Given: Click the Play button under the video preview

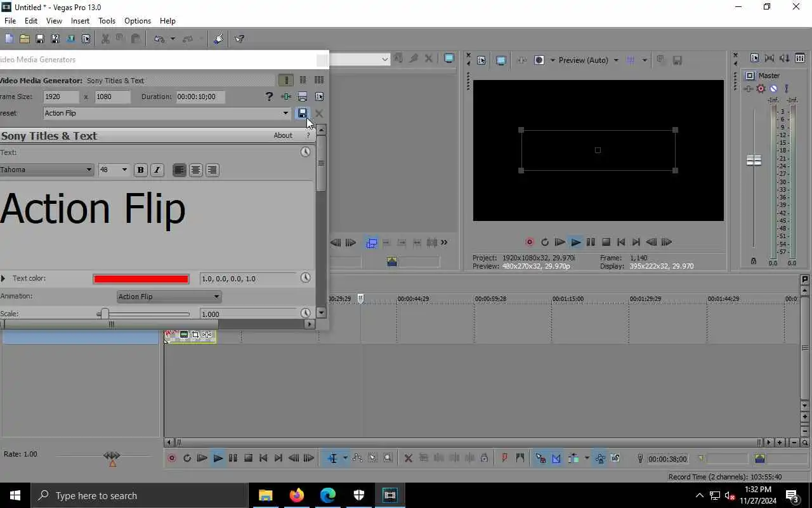Looking at the screenshot, I should (575, 242).
